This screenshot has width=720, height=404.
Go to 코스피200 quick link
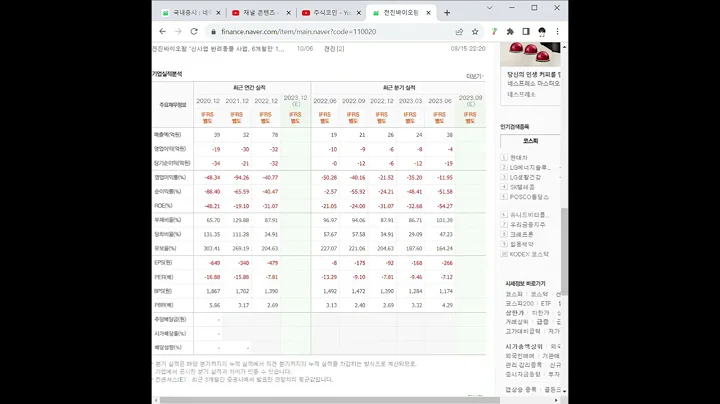[519, 303]
